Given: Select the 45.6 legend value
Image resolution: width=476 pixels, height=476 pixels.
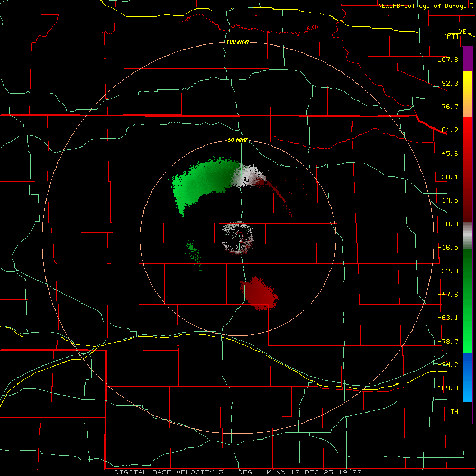Looking at the screenshot, I should (x=450, y=153).
